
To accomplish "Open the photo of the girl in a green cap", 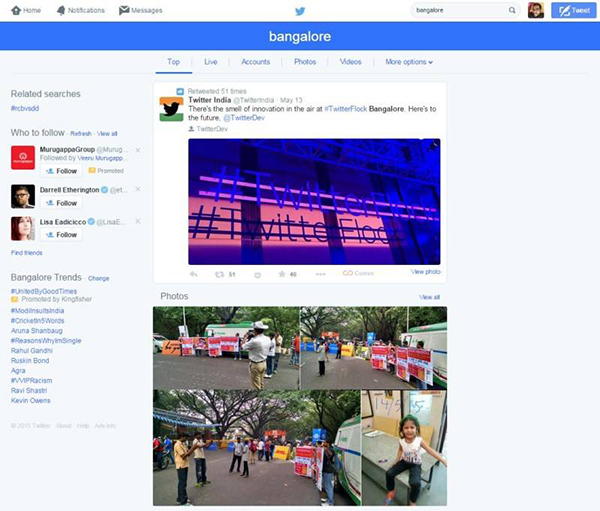I will coord(404,447).
